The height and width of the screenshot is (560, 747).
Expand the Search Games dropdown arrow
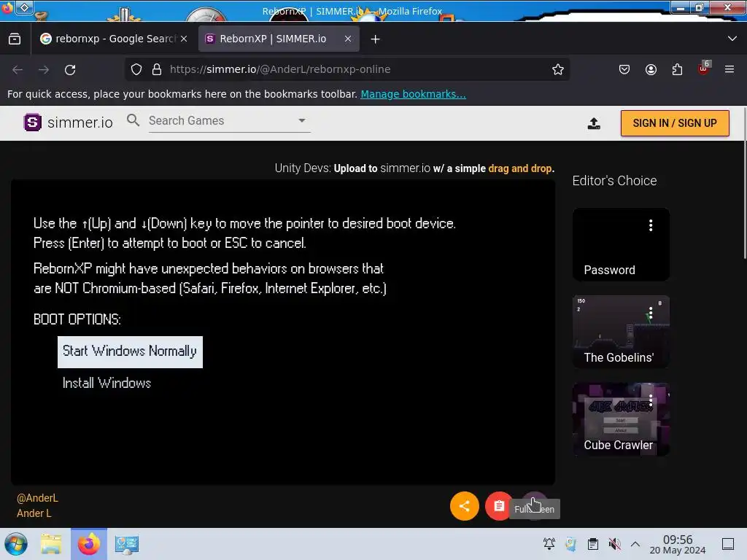point(302,120)
